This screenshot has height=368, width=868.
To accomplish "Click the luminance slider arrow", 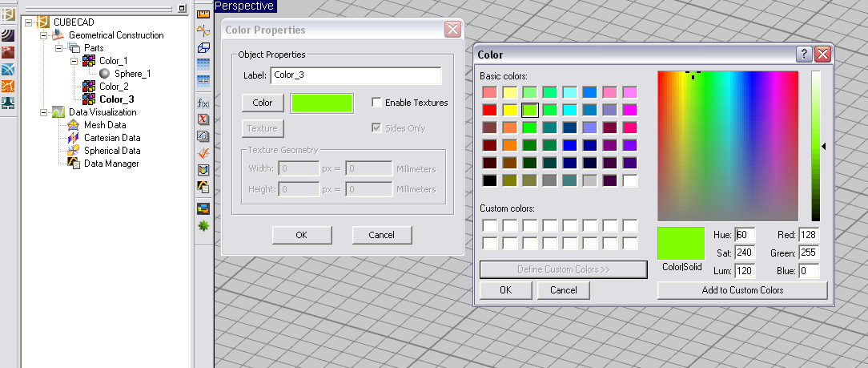I will point(824,146).
